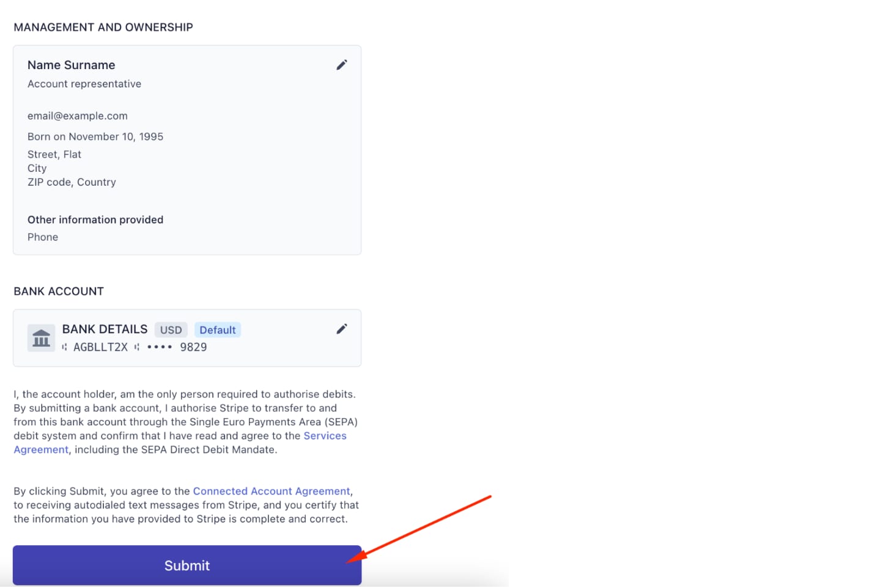
Task: Select the Name Surname heading
Action: 72,65
